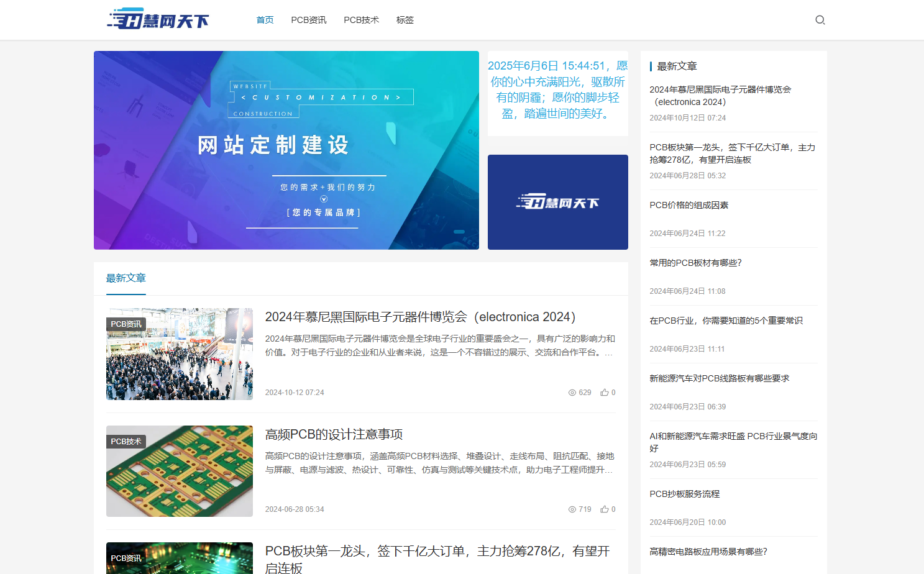Click sidebar date 2024年06月23日 06:39
Viewport: 924px width, 574px height.
coord(688,407)
